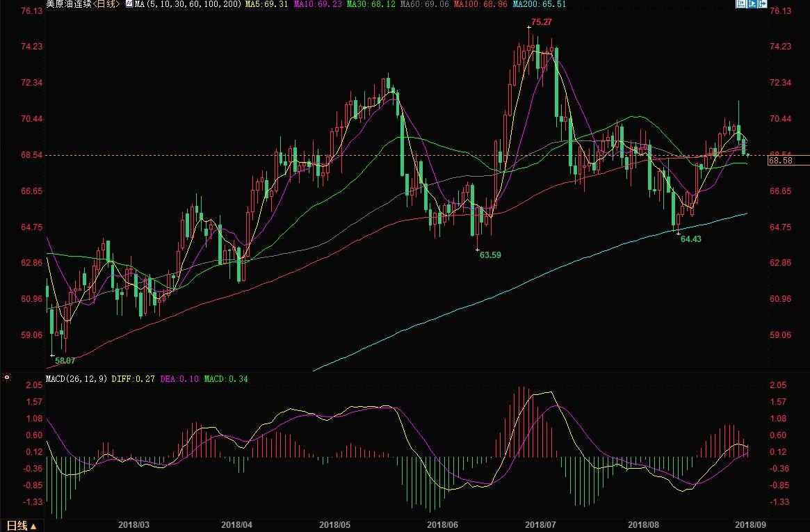The height and width of the screenshot is (532, 810).
Task: Click the 63.59 low price marker
Action: click(490, 255)
